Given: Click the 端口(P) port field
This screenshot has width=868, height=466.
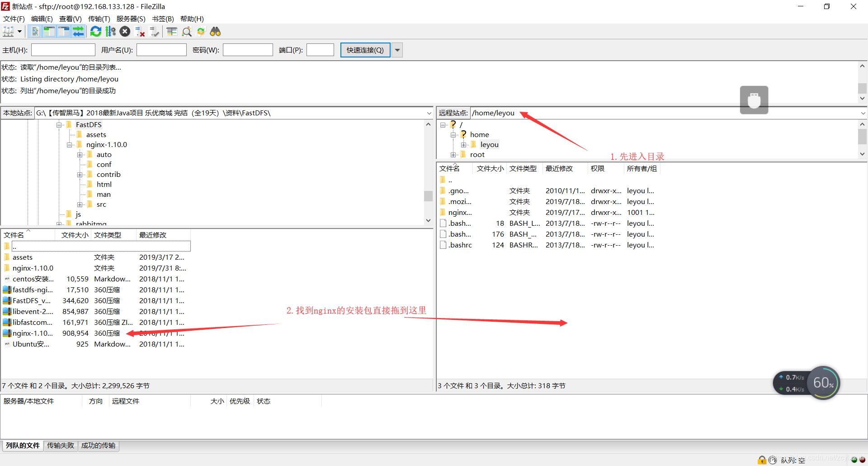Looking at the screenshot, I should [x=320, y=50].
